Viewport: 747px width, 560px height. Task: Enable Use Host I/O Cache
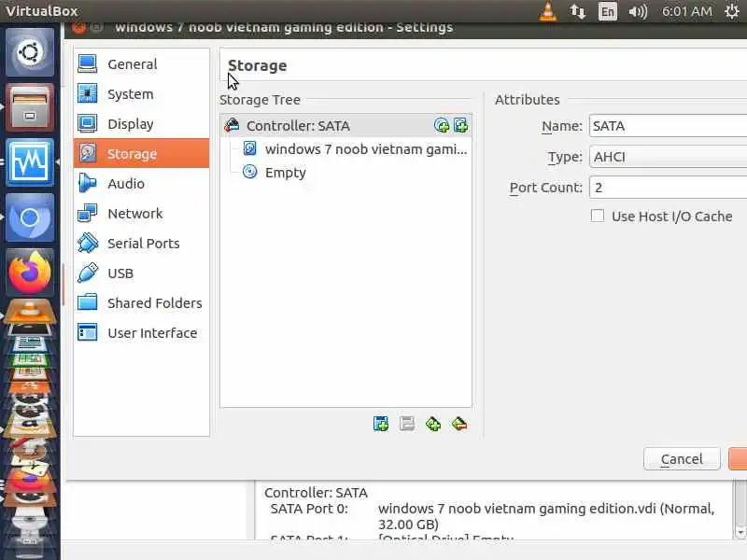[598, 216]
